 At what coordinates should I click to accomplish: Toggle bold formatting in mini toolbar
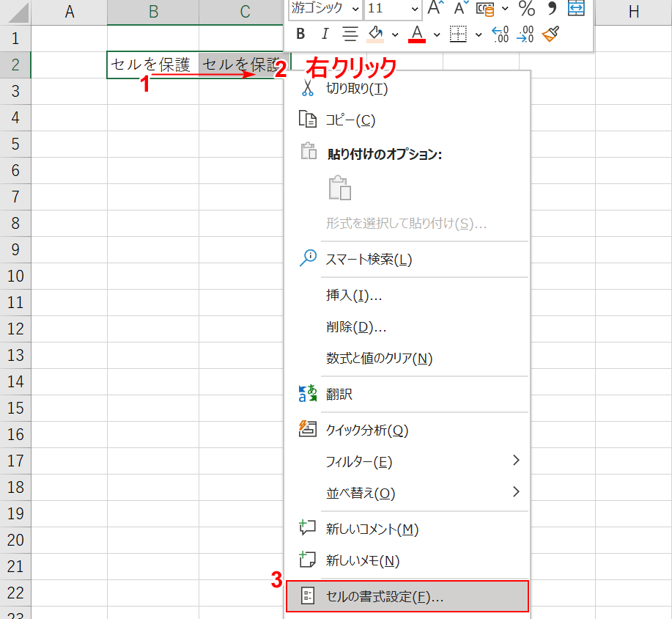300,34
